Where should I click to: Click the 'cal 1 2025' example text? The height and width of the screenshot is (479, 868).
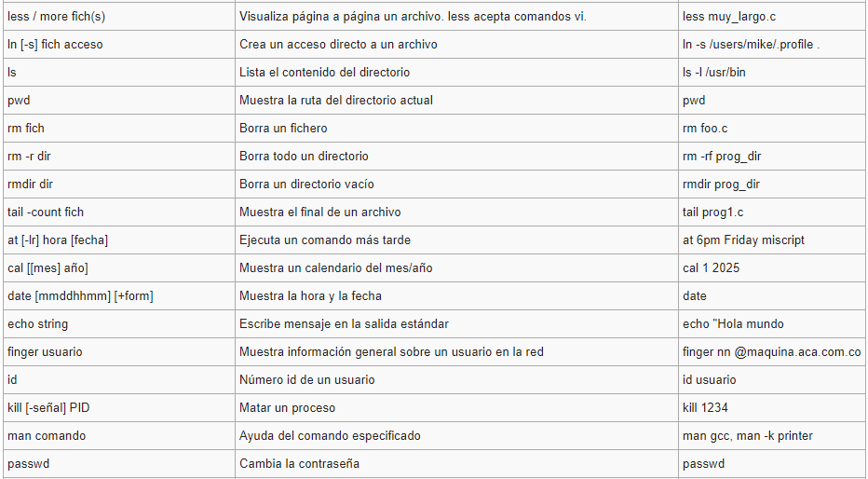click(710, 268)
